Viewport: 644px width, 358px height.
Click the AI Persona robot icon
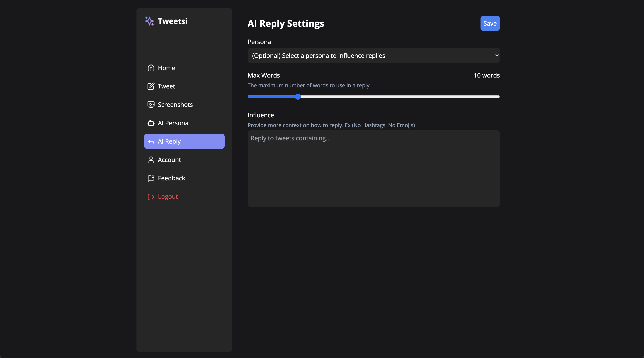(x=151, y=123)
